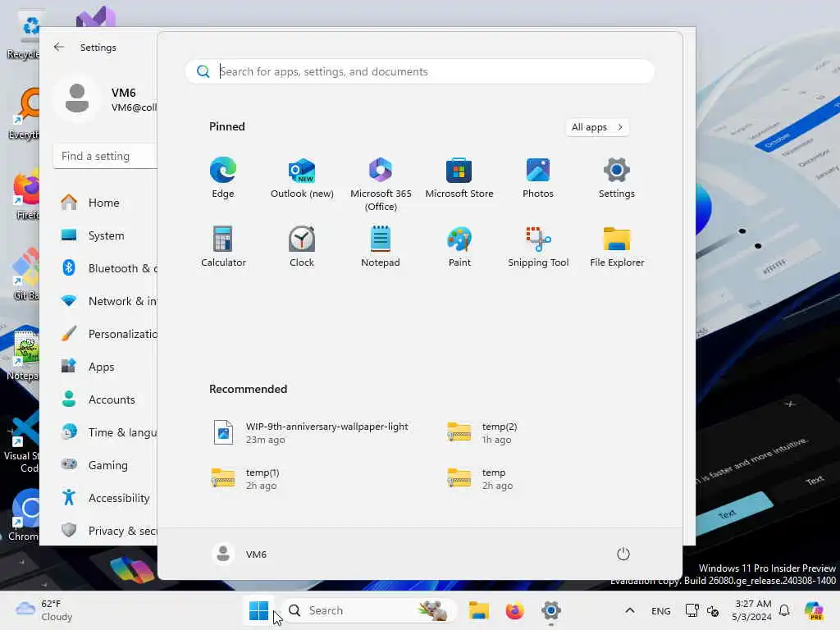The width and height of the screenshot is (840, 630).
Task: Launch Paint from Start menu
Action: point(459,246)
